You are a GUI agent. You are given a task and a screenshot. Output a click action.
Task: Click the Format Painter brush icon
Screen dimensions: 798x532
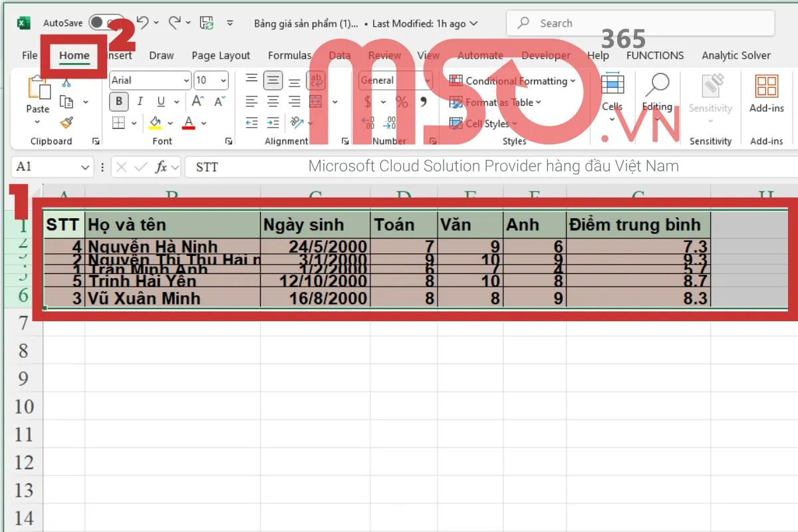coord(66,123)
